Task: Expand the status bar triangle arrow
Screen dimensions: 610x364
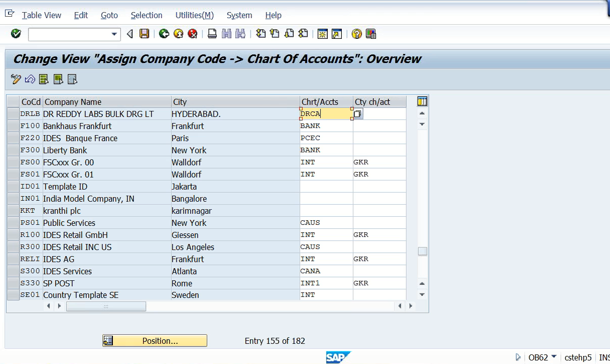Action: tap(518, 357)
